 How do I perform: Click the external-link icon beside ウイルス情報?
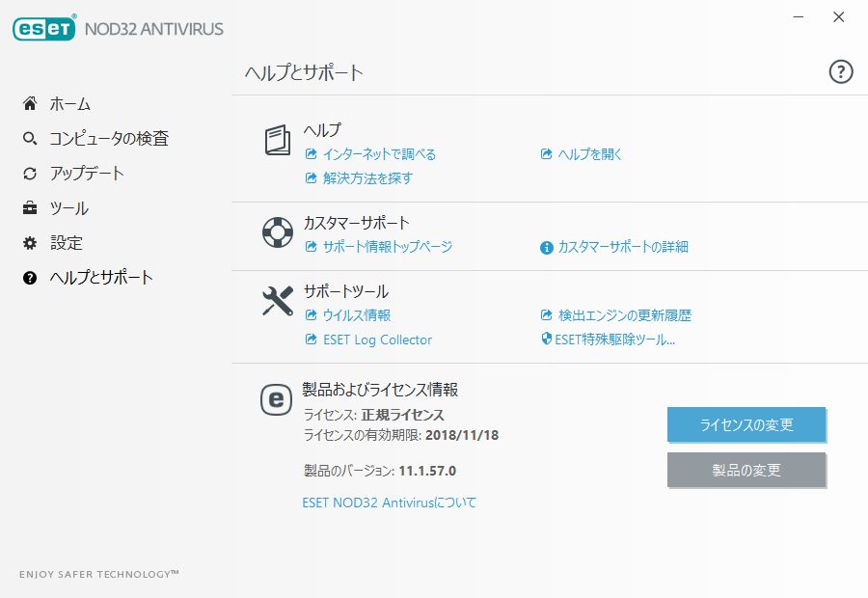pyautogui.click(x=312, y=315)
